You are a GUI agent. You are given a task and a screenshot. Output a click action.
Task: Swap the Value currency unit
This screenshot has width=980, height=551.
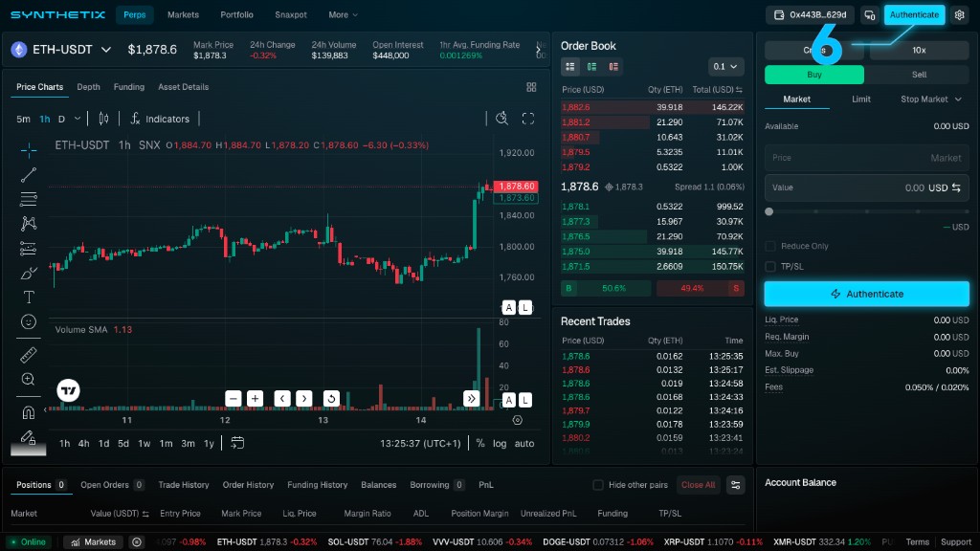pos(956,187)
